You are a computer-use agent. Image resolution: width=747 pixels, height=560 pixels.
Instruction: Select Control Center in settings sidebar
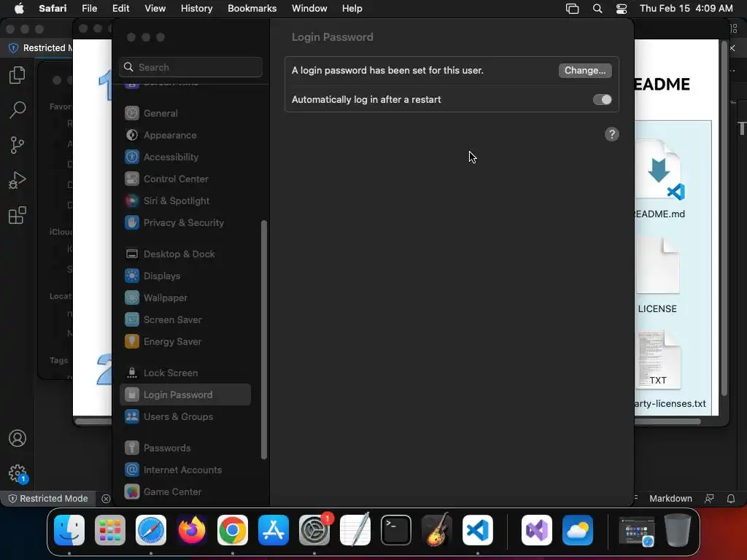(185, 179)
